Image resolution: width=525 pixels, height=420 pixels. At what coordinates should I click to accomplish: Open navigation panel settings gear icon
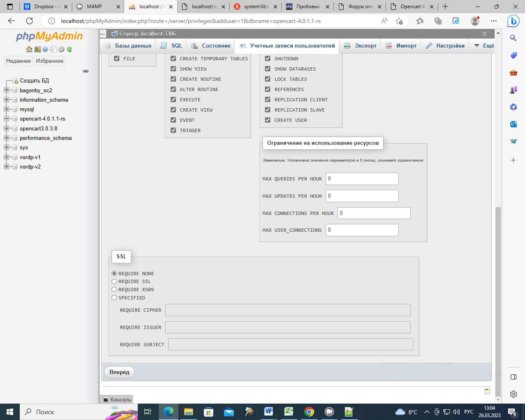[x=61, y=49]
